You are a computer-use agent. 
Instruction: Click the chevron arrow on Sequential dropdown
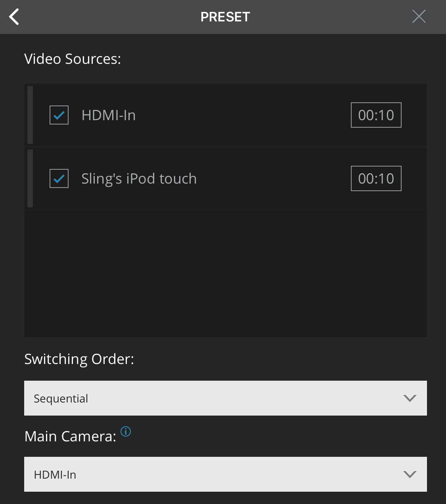410,398
